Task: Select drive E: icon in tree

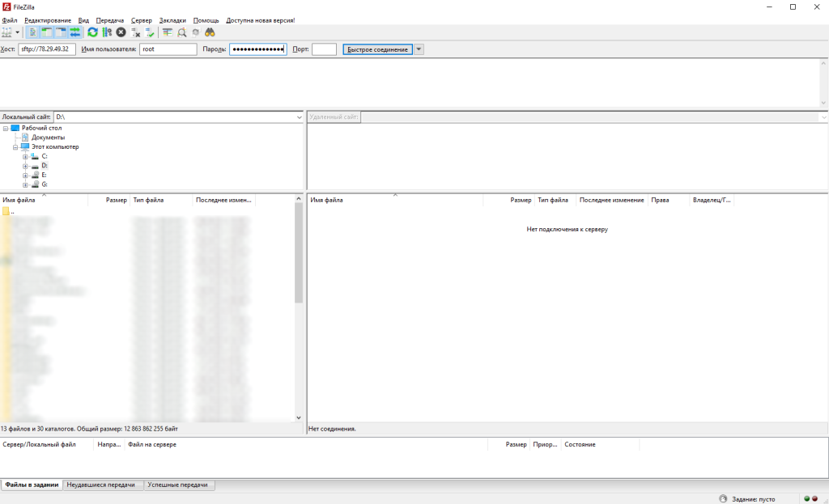Action: coord(35,175)
